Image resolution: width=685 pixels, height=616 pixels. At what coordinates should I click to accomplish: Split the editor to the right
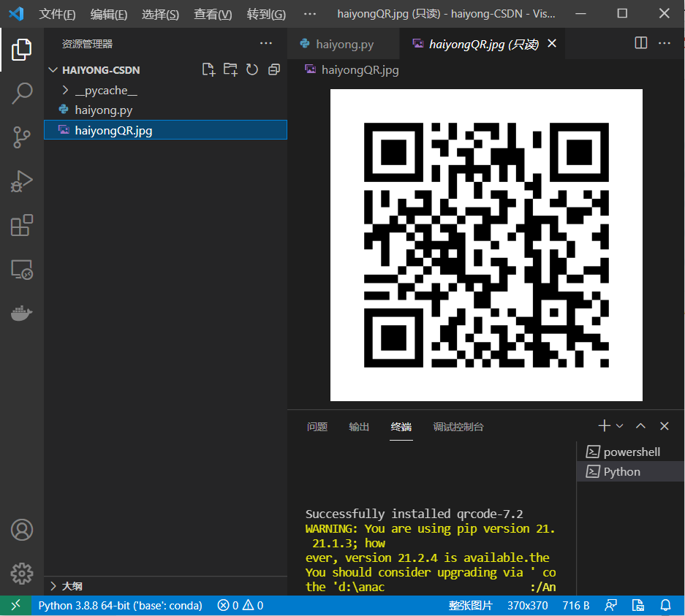640,43
